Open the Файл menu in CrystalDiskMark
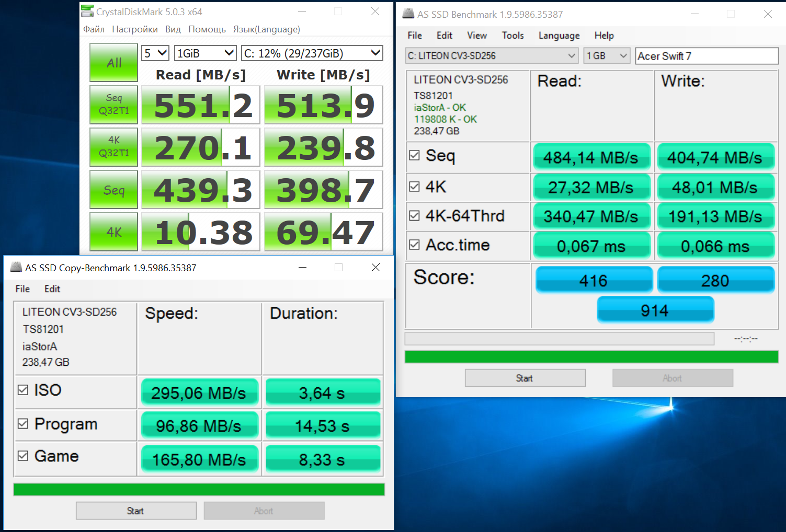Screen dimensions: 786x532 (94, 29)
